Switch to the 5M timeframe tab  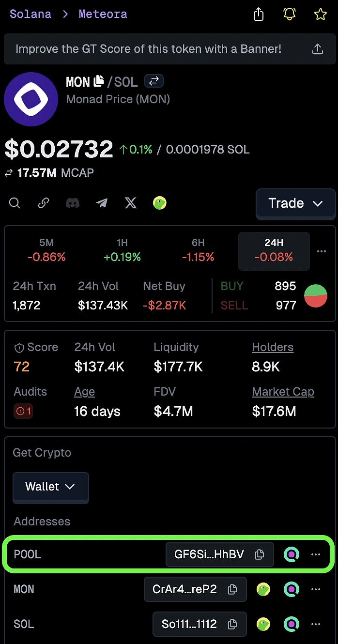tap(46, 251)
